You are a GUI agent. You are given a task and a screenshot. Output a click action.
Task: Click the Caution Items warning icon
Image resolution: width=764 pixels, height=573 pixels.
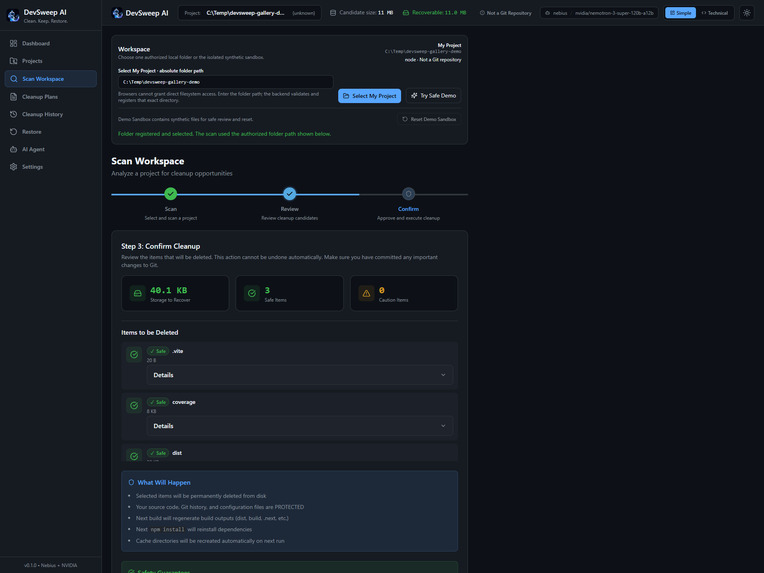[366, 293]
